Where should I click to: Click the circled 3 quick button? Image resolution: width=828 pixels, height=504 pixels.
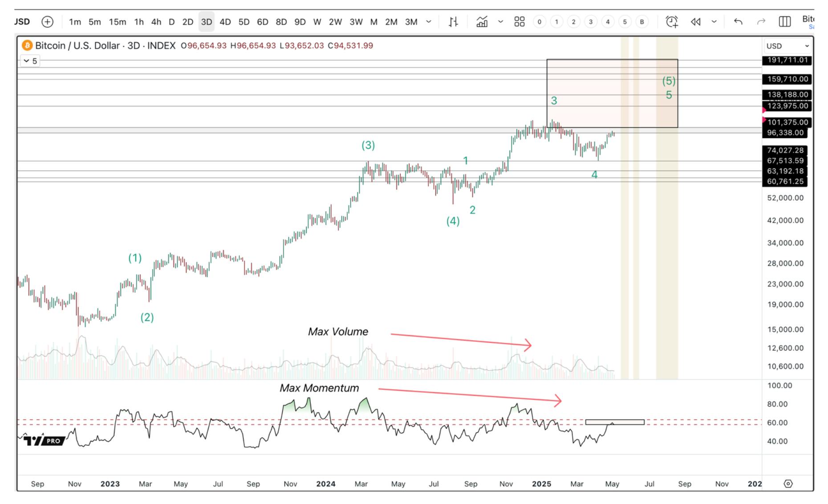click(x=591, y=22)
